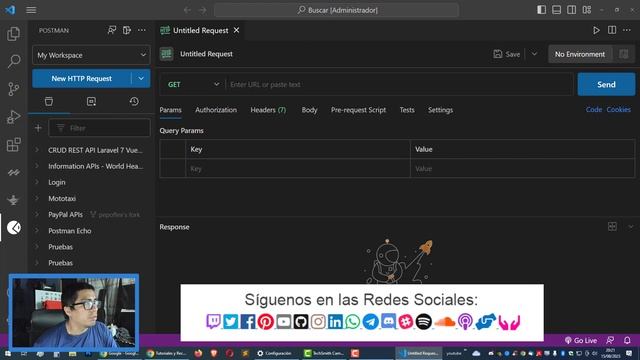Viewport: 640px width, 360px height.
Task: Toggle the secondary side bar layout icon
Action: point(571,10)
